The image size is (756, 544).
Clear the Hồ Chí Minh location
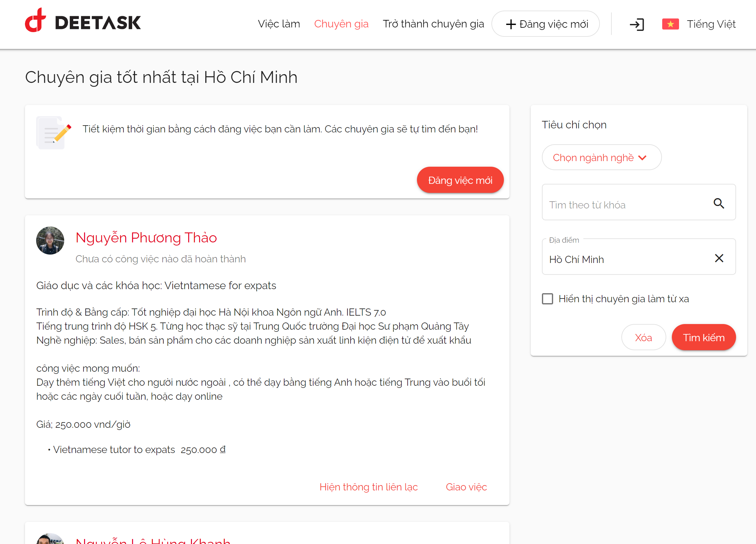pyautogui.click(x=719, y=258)
